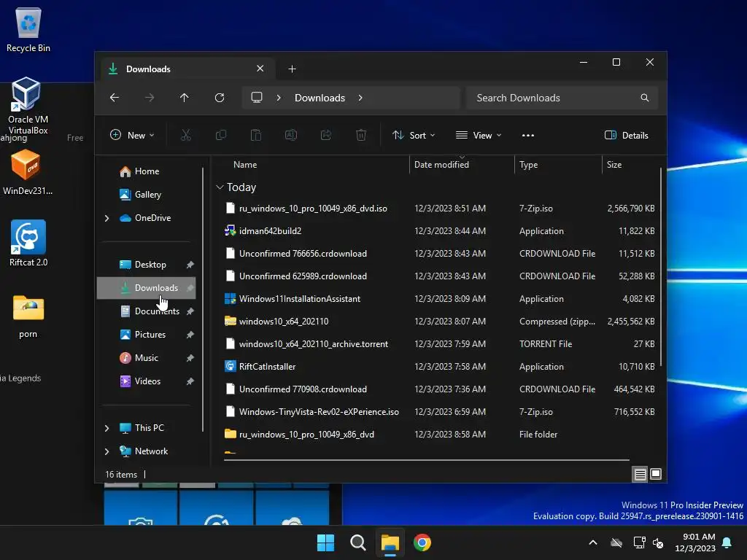
Task: Launch Chrome from the taskbar
Action: coord(422,542)
